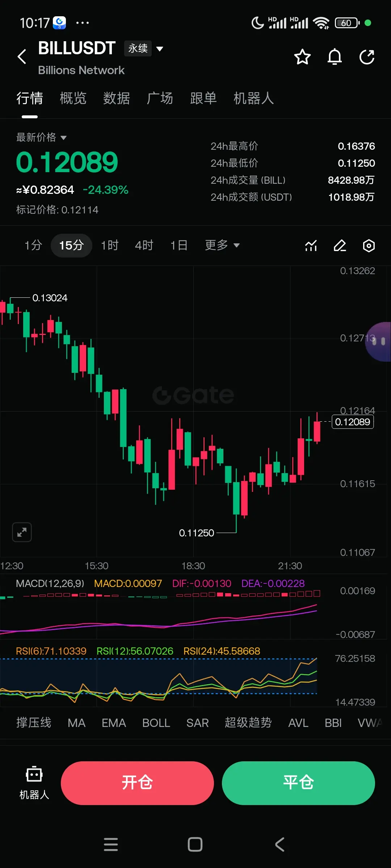Image resolution: width=391 pixels, height=868 pixels.
Task: Switch to the 行情 tab
Action: [30, 98]
